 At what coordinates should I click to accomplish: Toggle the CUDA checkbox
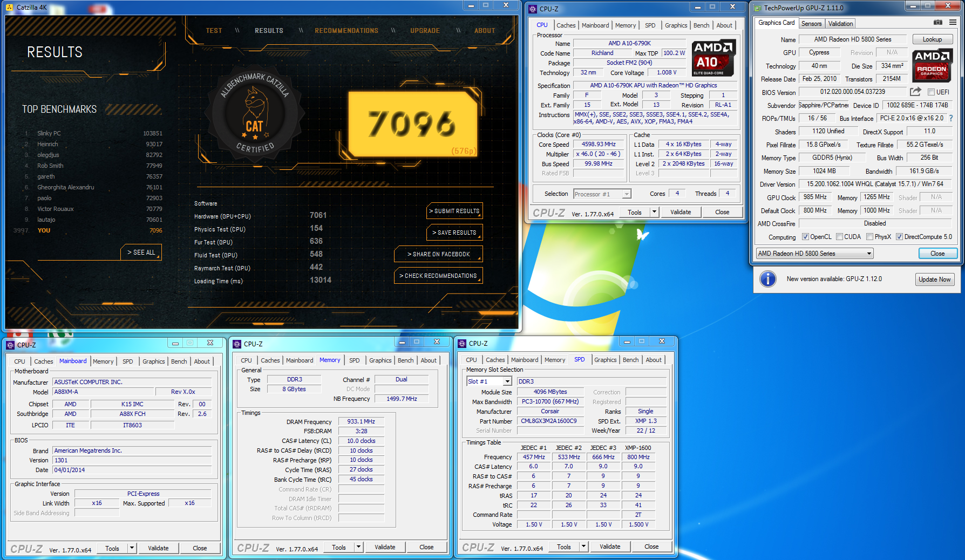839,237
